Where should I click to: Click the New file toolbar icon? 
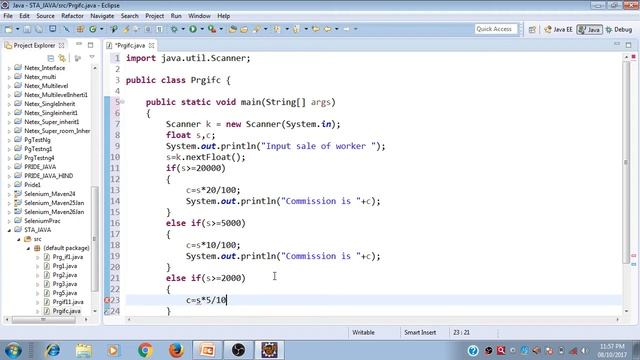pos(9,29)
